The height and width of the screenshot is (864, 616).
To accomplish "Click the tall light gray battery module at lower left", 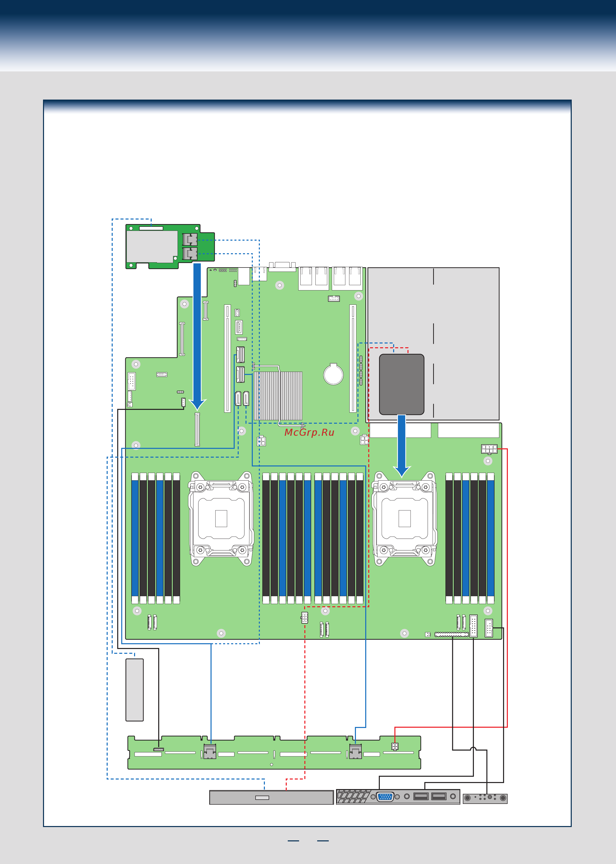I will [x=135, y=689].
